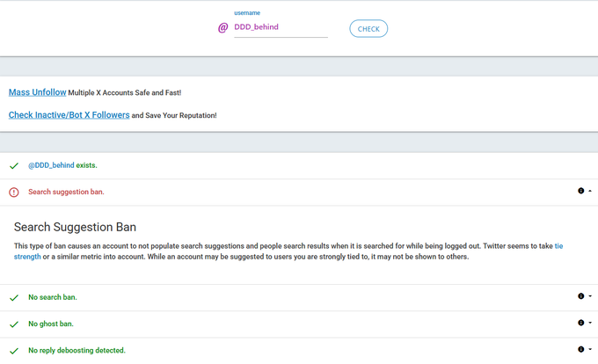Expand the reply deboosting details arrow

coord(590,349)
